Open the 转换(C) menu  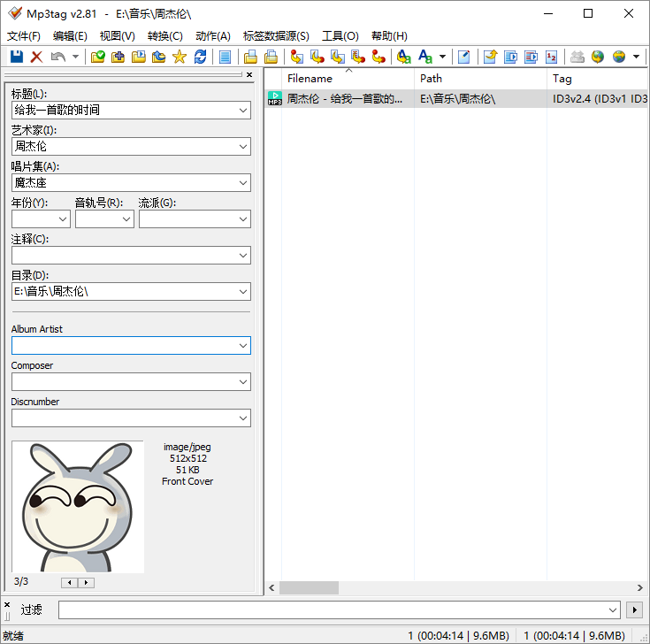[164, 36]
